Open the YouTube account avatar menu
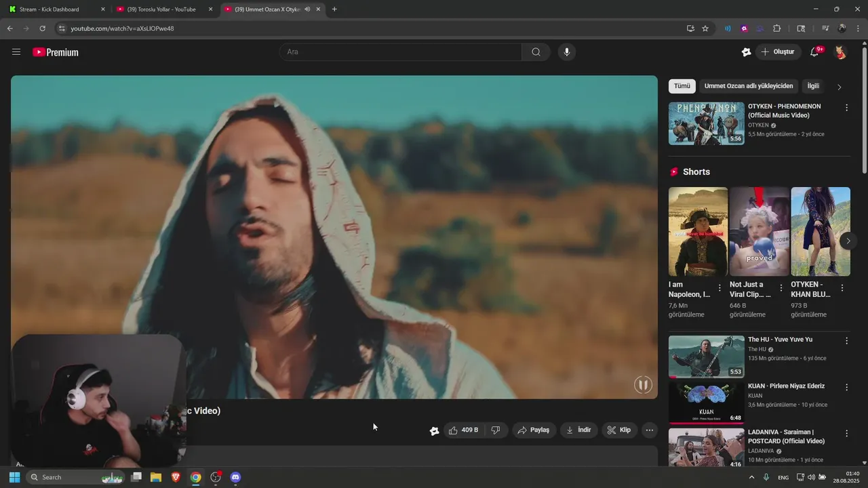 click(x=840, y=52)
